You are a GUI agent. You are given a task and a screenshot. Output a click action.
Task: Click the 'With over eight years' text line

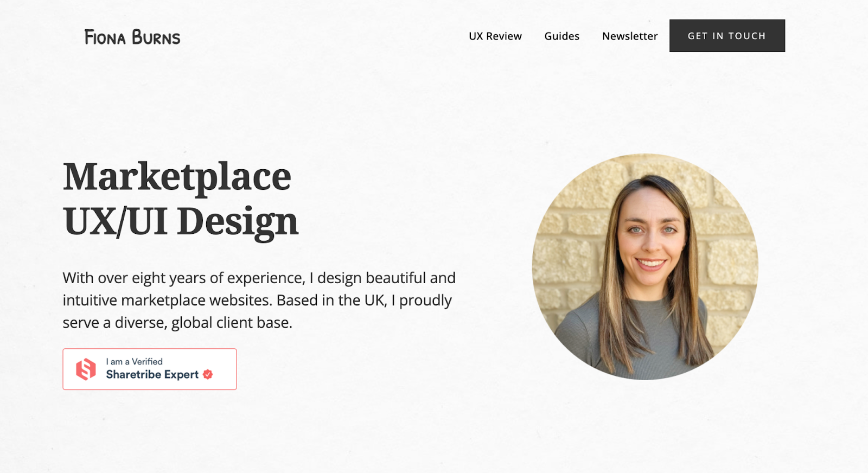coord(259,278)
